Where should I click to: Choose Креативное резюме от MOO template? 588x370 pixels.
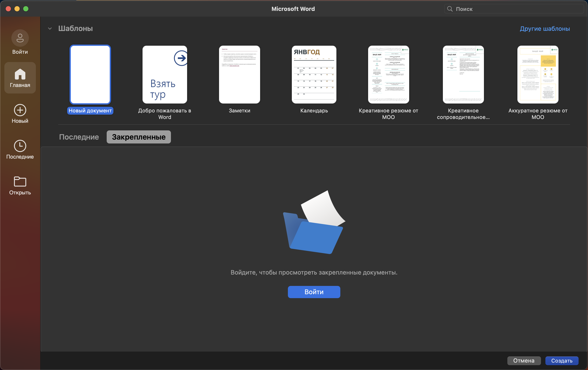[388, 74]
